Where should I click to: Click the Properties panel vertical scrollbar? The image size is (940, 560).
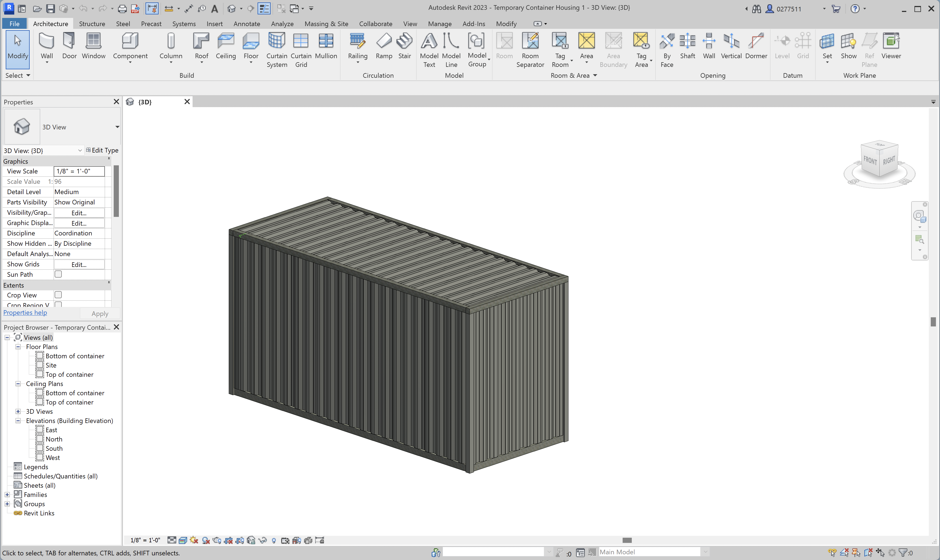(x=116, y=191)
